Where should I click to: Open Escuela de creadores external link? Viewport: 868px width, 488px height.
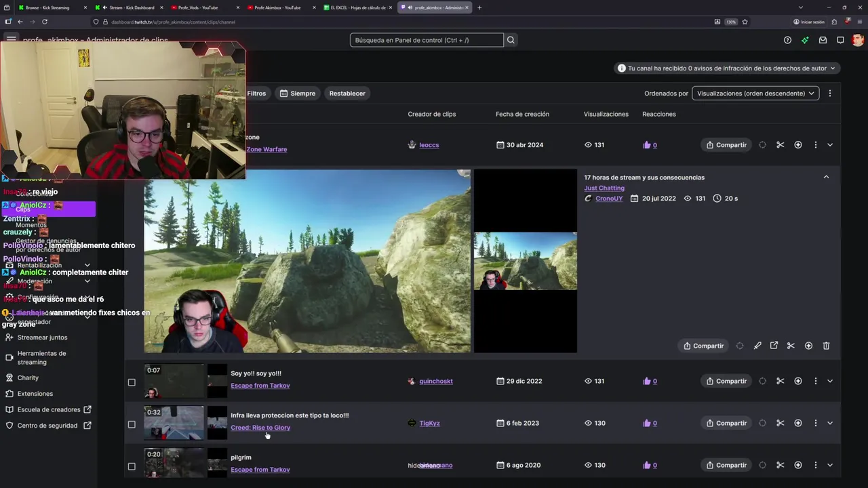(48, 409)
